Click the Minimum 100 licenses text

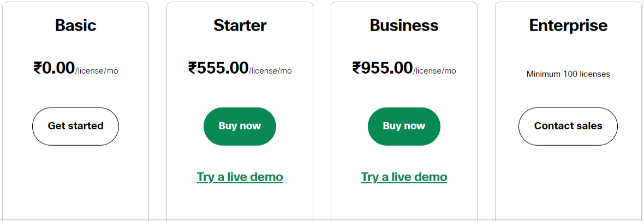568,74
